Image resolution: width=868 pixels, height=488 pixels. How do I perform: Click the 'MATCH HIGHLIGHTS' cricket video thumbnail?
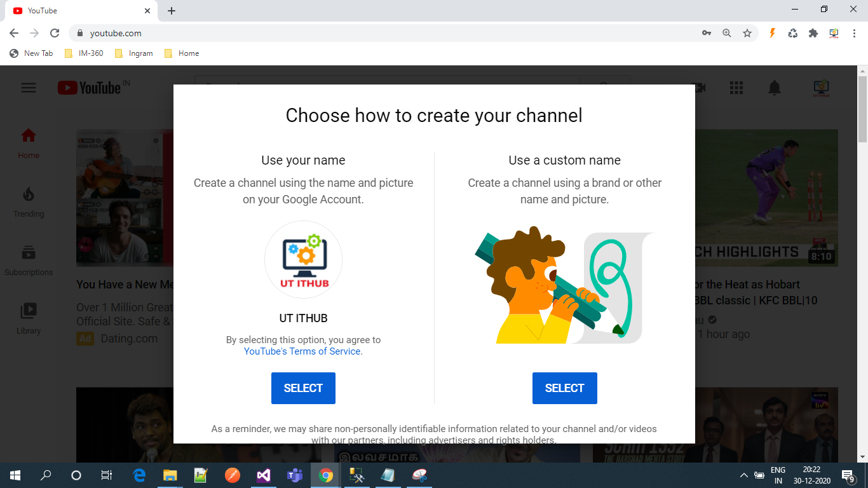pyautogui.click(x=766, y=198)
